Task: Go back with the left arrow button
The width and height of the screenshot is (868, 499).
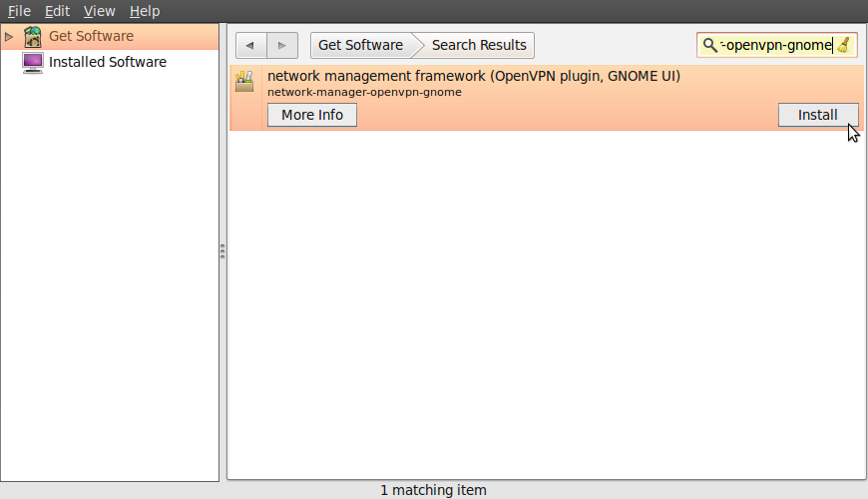Action: pos(250,46)
